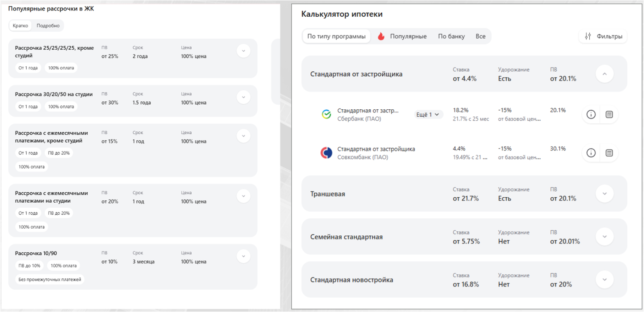Select the По типу программы option
644x312 pixels.
[336, 36]
